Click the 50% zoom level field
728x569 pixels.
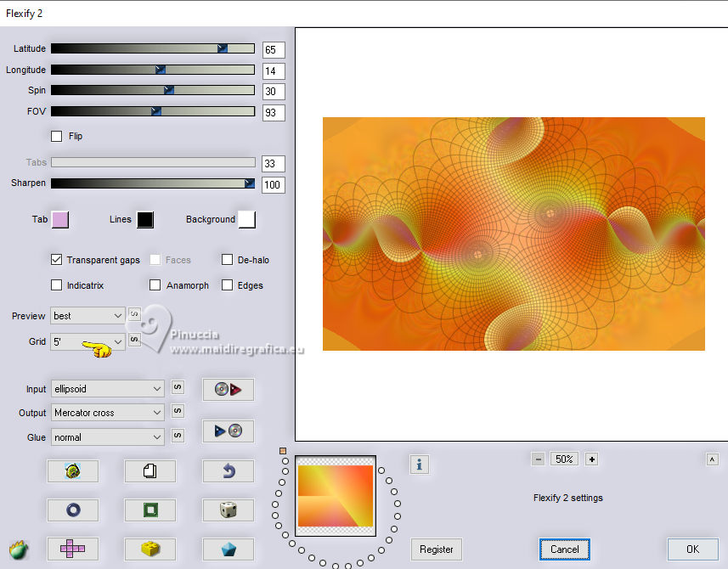tap(565, 459)
